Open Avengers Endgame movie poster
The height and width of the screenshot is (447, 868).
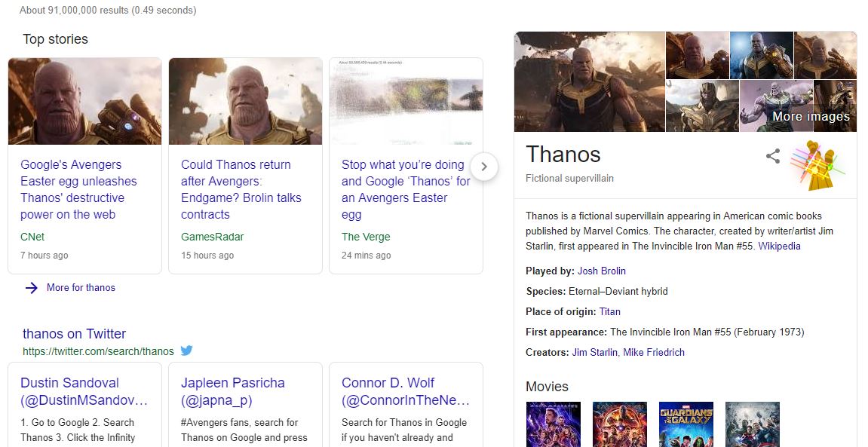(x=553, y=424)
